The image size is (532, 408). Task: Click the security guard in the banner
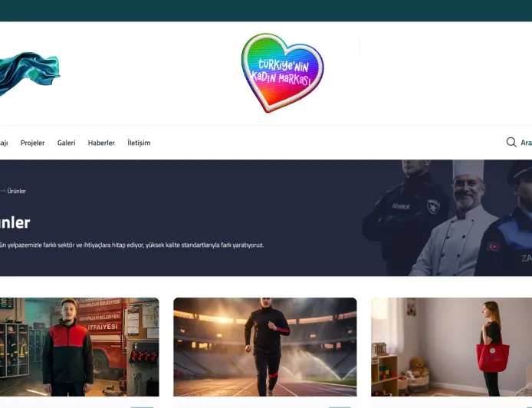(x=404, y=218)
